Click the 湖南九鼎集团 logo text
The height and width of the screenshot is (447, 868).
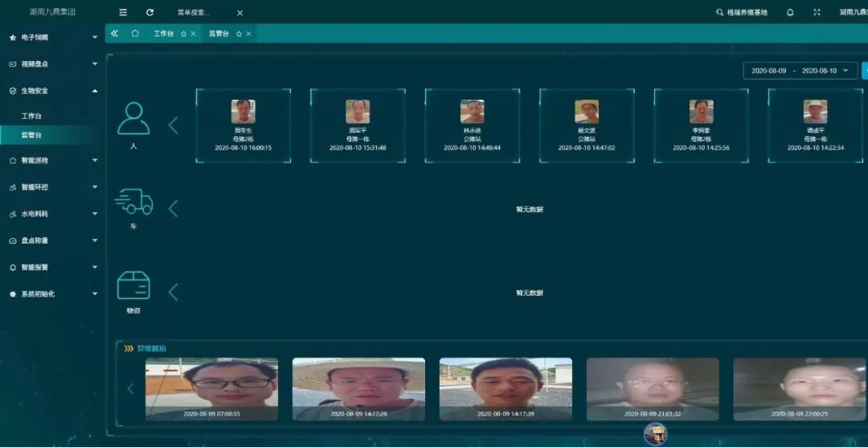coord(52,12)
